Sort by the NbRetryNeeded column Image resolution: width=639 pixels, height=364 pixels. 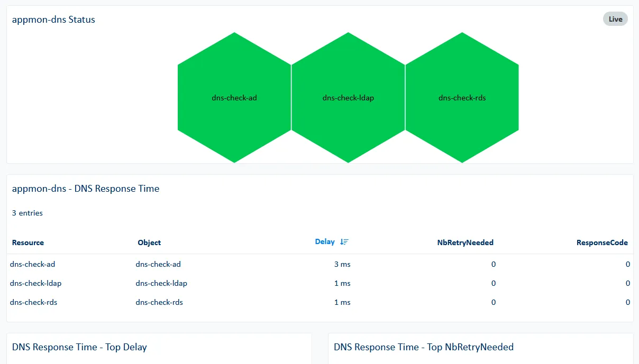pyautogui.click(x=465, y=242)
